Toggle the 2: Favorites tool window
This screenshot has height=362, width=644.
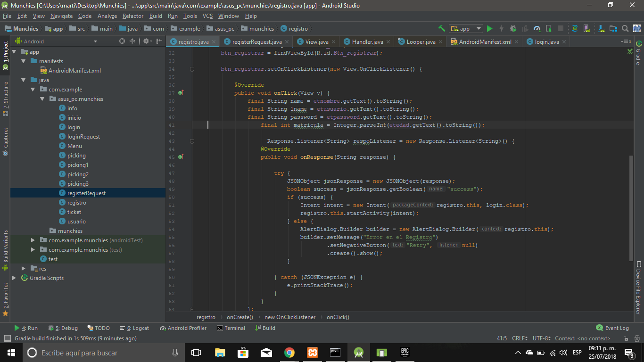pyautogui.click(x=5, y=299)
